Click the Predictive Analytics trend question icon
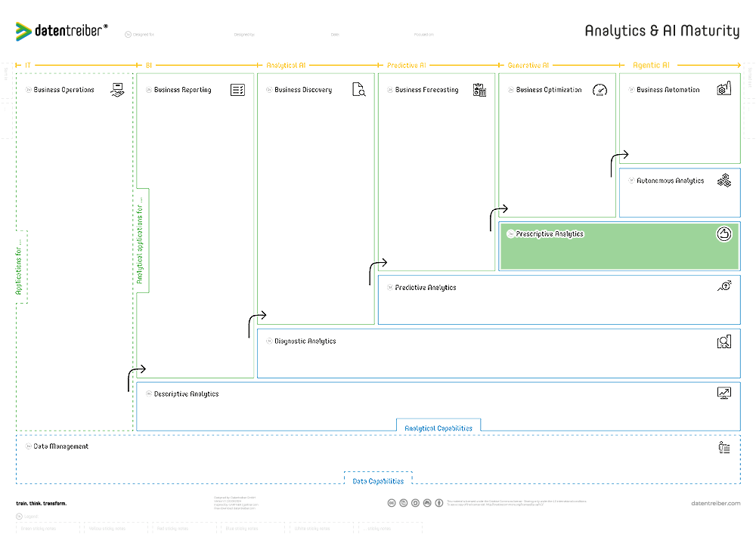Screen dimensions: 756x534 (724, 286)
